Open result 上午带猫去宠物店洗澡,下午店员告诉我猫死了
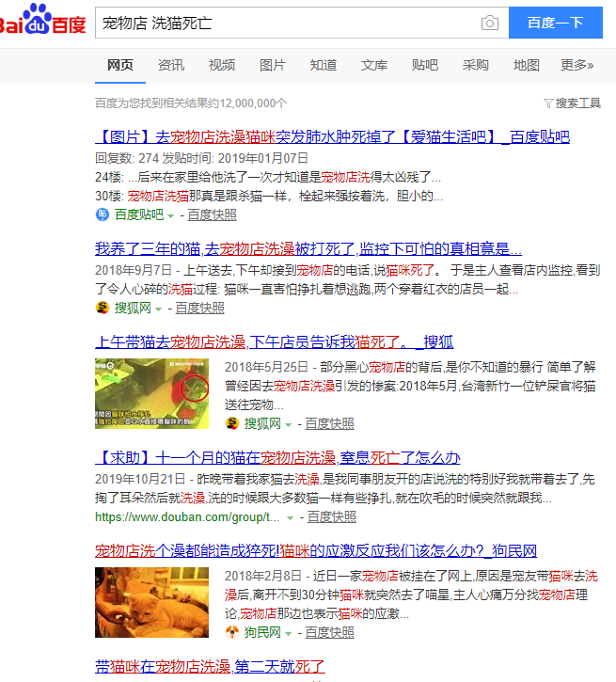This screenshot has height=682, width=616. pos(274,341)
